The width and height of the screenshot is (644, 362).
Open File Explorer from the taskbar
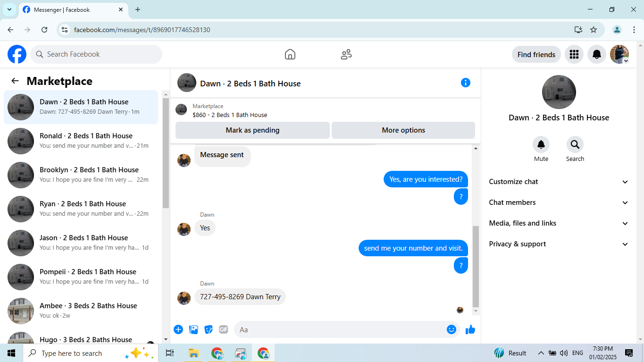193,353
